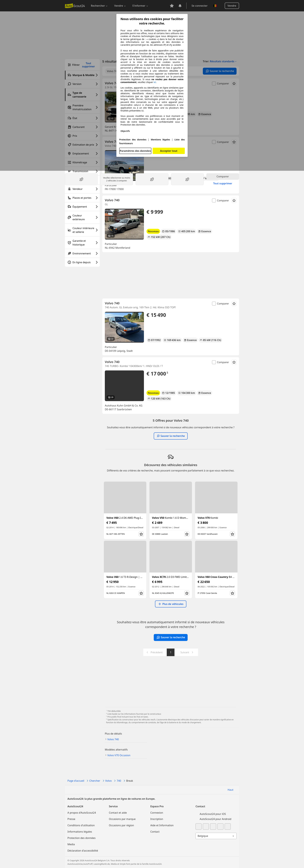Open the Volvo V70 Occasion link
This screenshot has height=868, width=304.
(119, 755)
